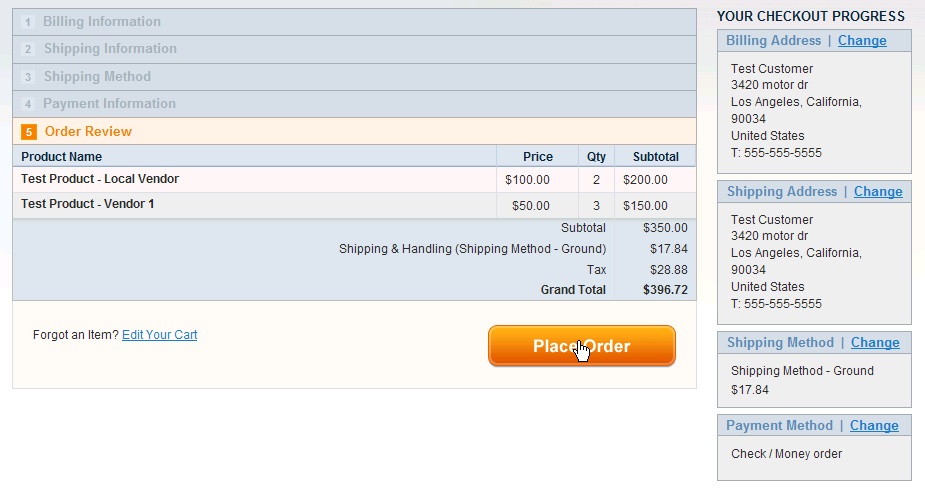The height and width of the screenshot is (491, 925).
Task: Open the Payment Information section
Action: click(x=109, y=104)
